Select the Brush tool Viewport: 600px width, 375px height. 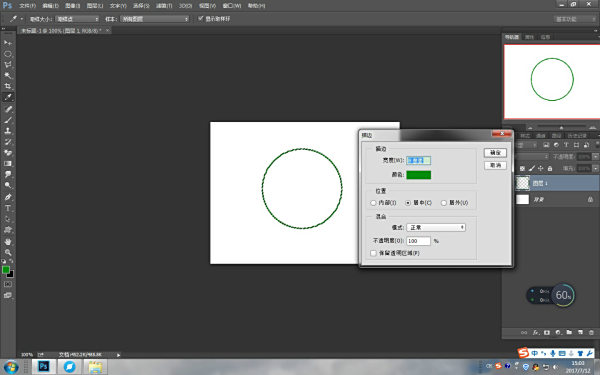pyautogui.click(x=8, y=120)
